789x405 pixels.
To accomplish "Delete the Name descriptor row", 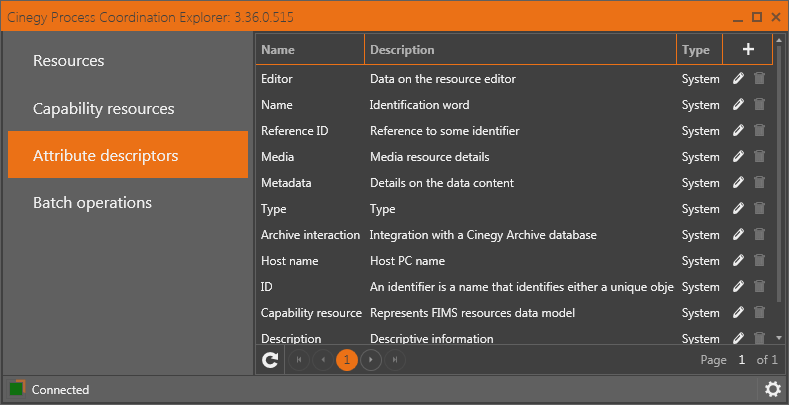I will click(x=759, y=105).
